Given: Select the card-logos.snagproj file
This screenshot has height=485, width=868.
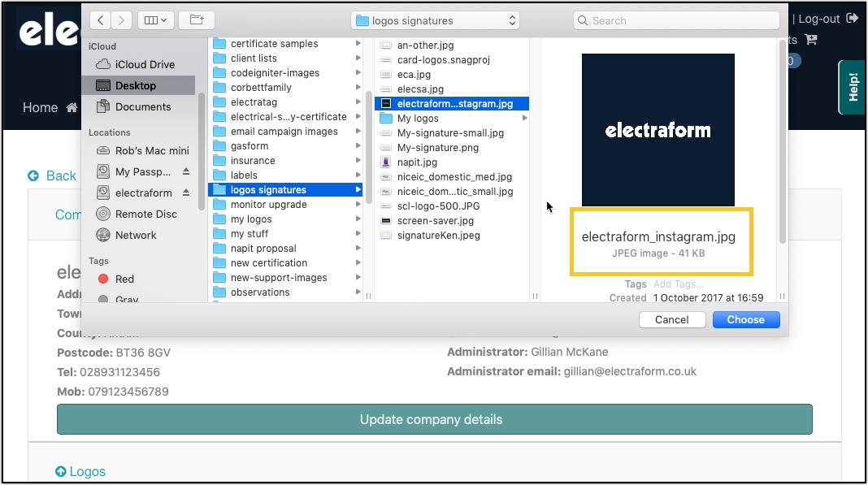Looking at the screenshot, I should coord(452,60).
